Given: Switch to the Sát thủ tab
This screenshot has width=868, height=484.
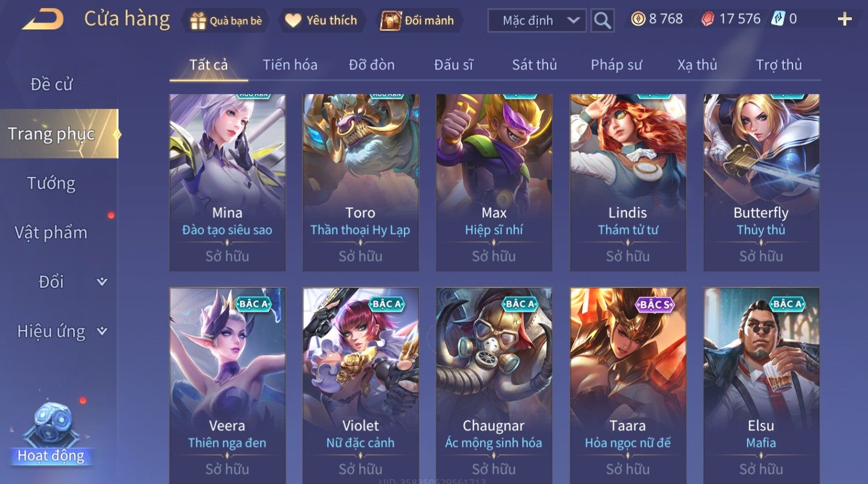Looking at the screenshot, I should click(x=534, y=65).
